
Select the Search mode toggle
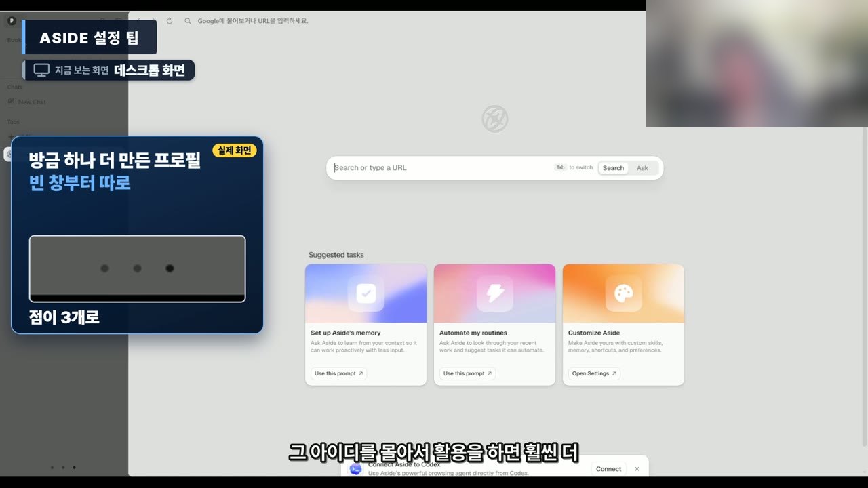pyautogui.click(x=613, y=168)
